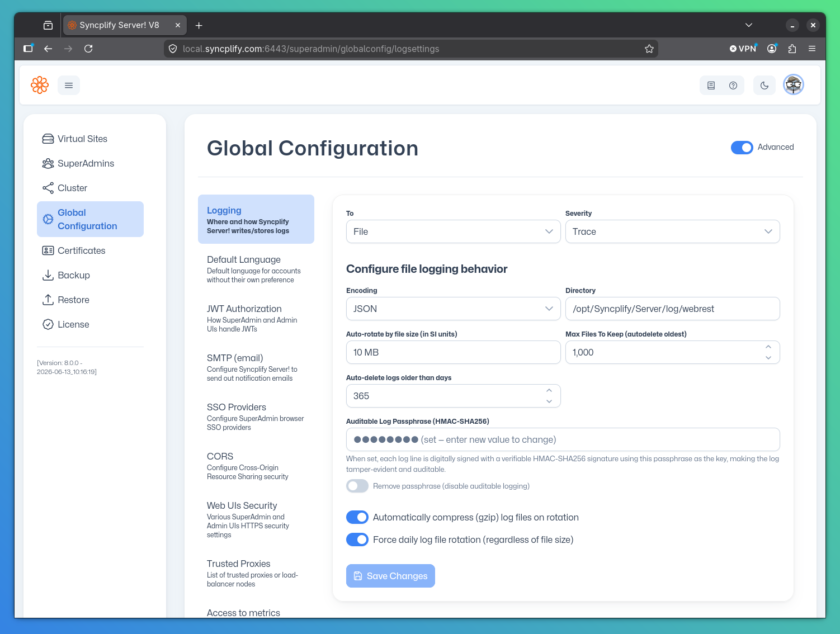Open a new browser tab
The image size is (840, 634).
click(199, 25)
